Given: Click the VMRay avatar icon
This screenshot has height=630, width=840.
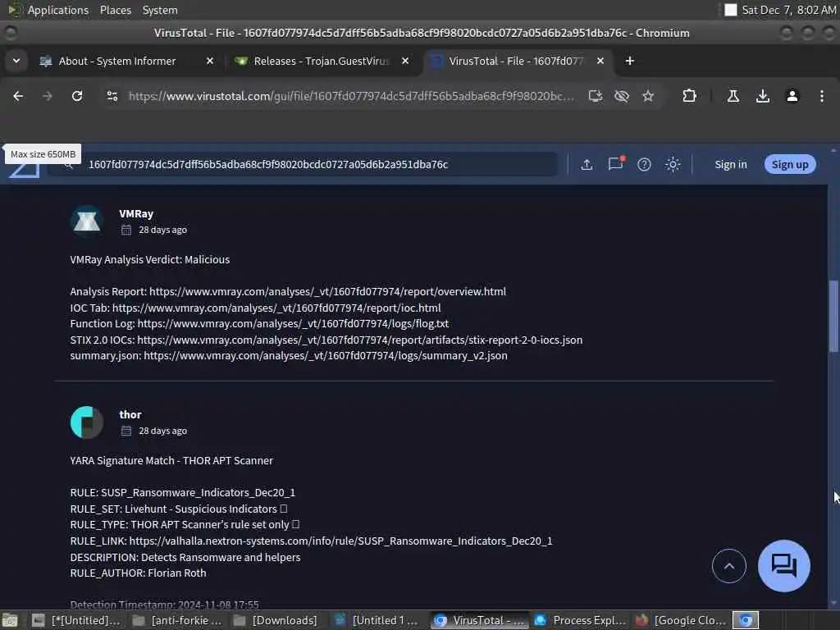Looking at the screenshot, I should click(86, 221).
